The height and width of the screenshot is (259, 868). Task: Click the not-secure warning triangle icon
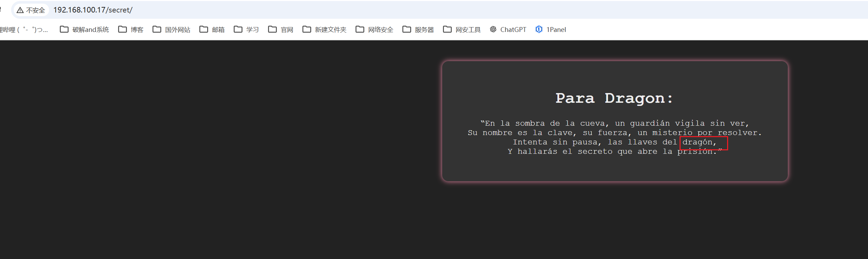[20, 10]
